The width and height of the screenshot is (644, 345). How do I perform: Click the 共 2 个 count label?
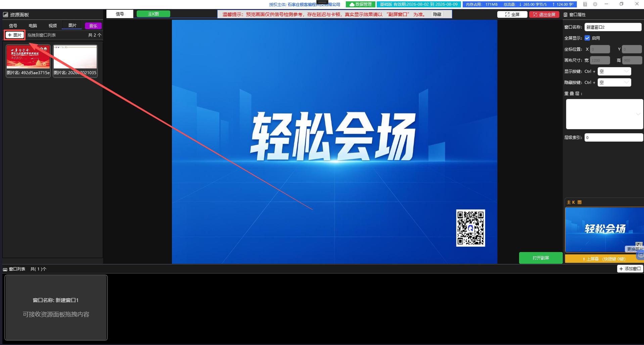pos(95,35)
